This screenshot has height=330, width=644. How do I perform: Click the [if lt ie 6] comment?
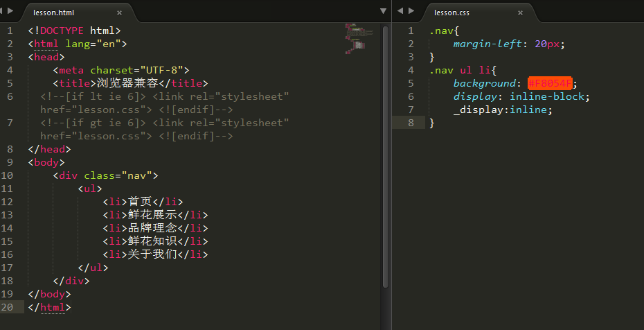pyautogui.click(x=165, y=103)
